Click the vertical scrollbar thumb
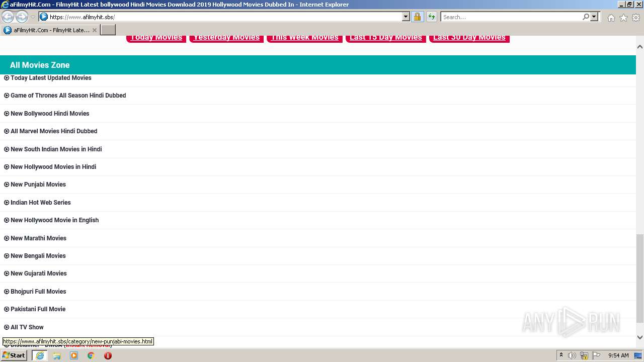This screenshot has height=362, width=644. 640,279
